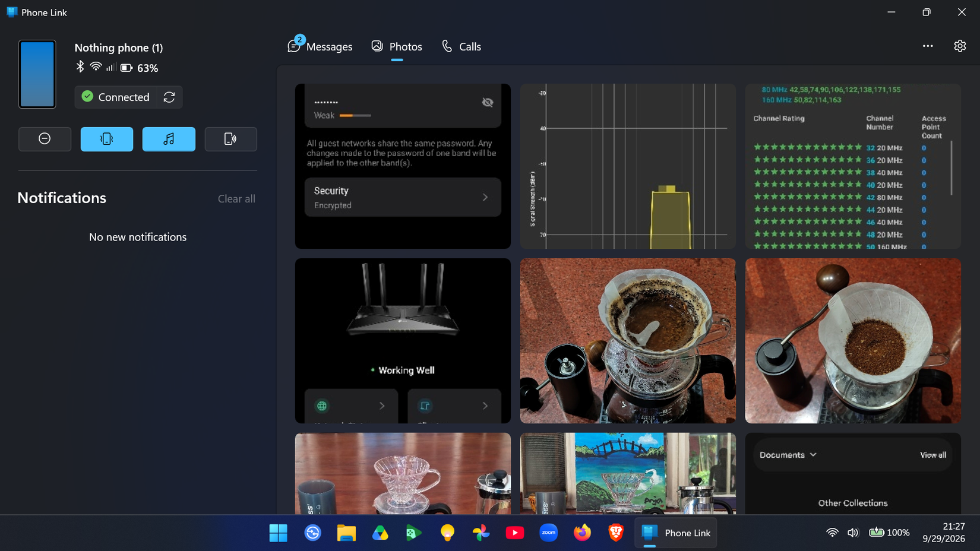980x551 pixels.
Task: Refresh the phone connection
Action: point(169,97)
